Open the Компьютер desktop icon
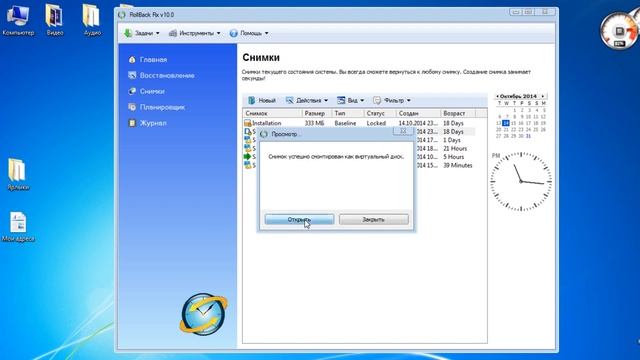This screenshot has width=640, height=360. coord(18,20)
